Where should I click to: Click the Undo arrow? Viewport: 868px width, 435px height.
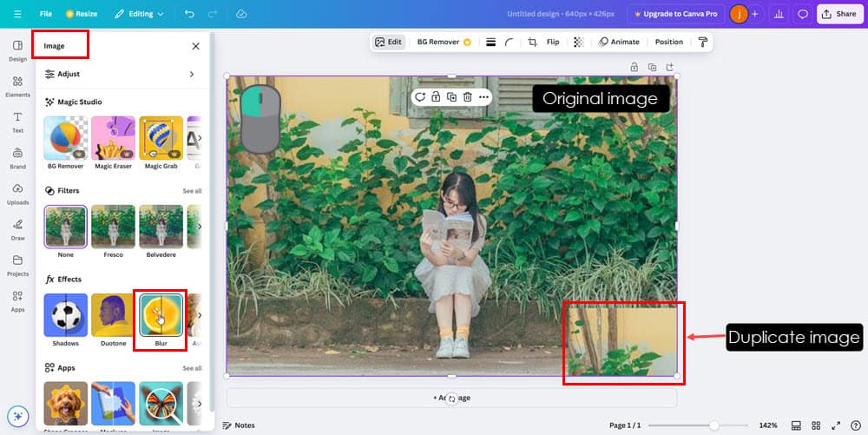(x=189, y=14)
